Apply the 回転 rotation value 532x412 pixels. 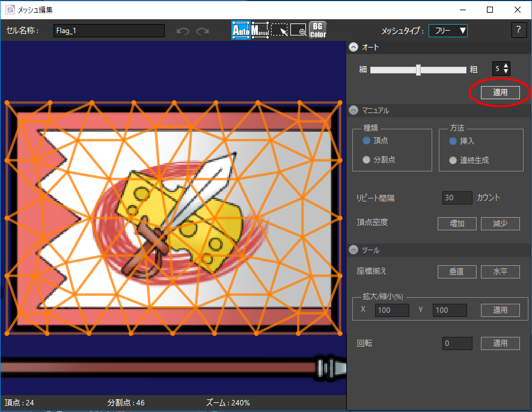pyautogui.click(x=500, y=343)
